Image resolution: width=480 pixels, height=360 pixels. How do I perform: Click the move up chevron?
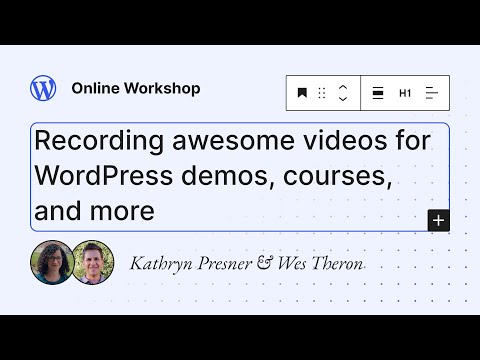click(x=343, y=88)
